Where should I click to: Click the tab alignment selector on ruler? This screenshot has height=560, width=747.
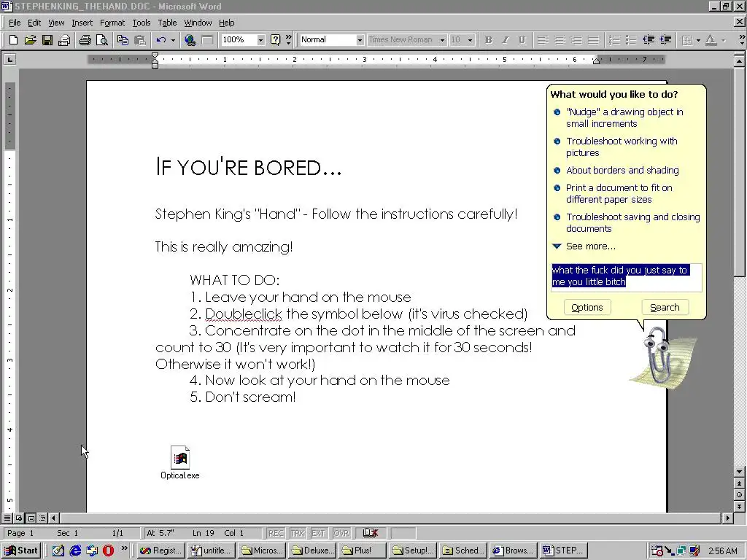click(x=9, y=60)
